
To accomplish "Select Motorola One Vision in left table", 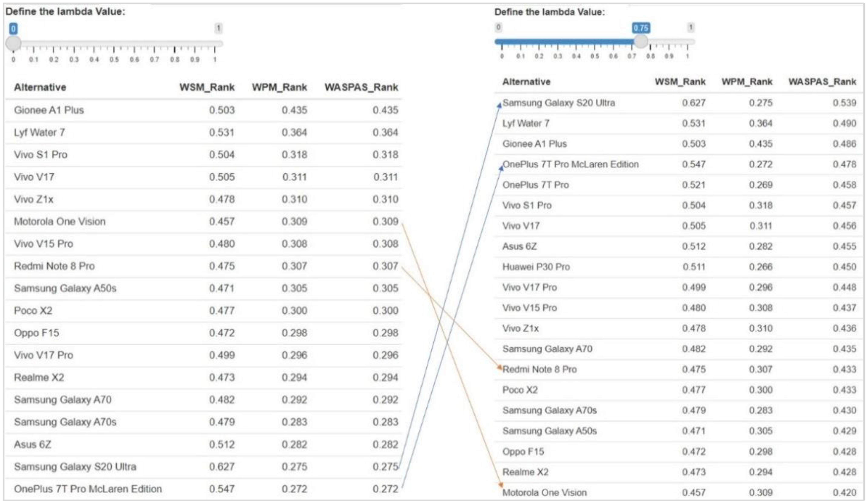I will tap(60, 221).
